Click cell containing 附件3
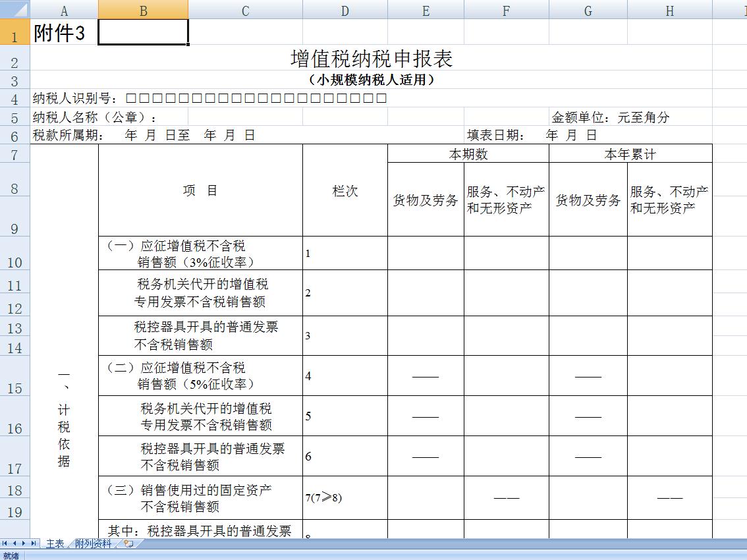The image size is (747, 560). click(65, 32)
